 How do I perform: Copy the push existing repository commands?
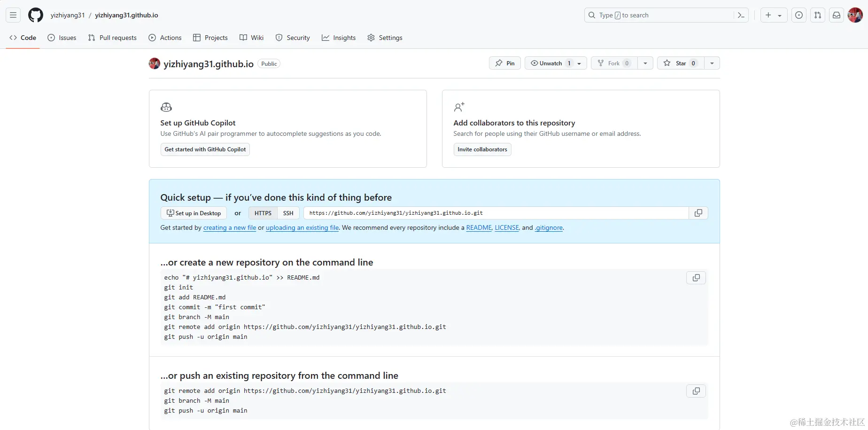click(696, 391)
